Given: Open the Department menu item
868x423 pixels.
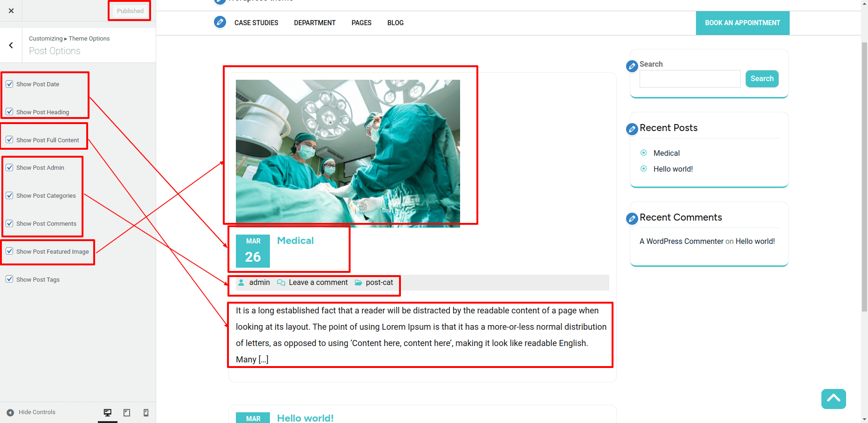Looking at the screenshot, I should (x=315, y=23).
